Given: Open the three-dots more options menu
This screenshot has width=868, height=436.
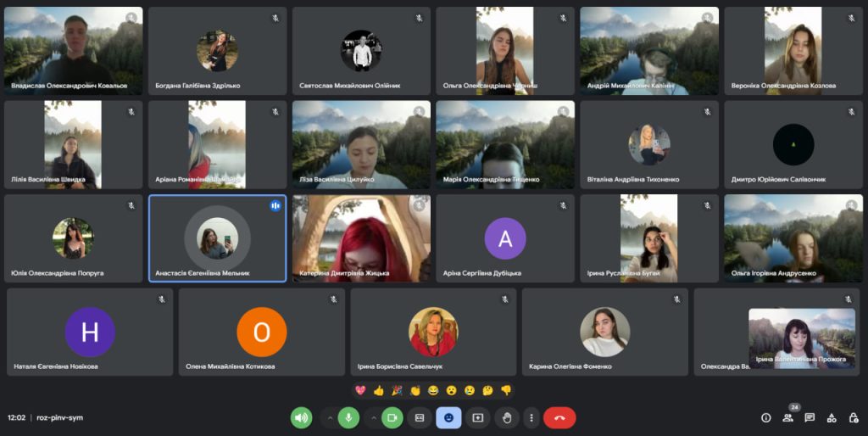Looking at the screenshot, I should click(531, 417).
